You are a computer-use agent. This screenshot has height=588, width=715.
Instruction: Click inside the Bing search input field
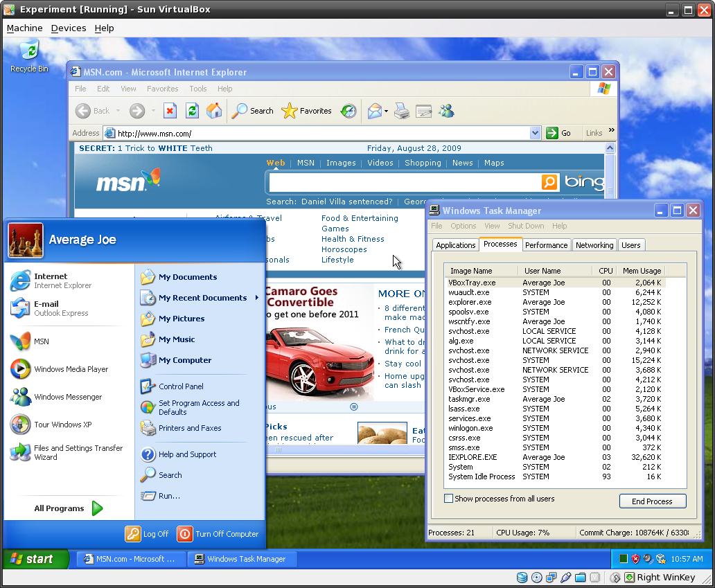[x=405, y=182]
